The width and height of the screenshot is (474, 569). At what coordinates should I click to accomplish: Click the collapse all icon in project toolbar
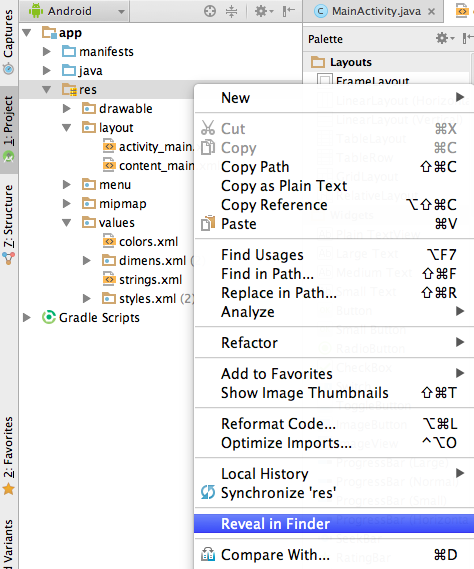[x=231, y=12]
